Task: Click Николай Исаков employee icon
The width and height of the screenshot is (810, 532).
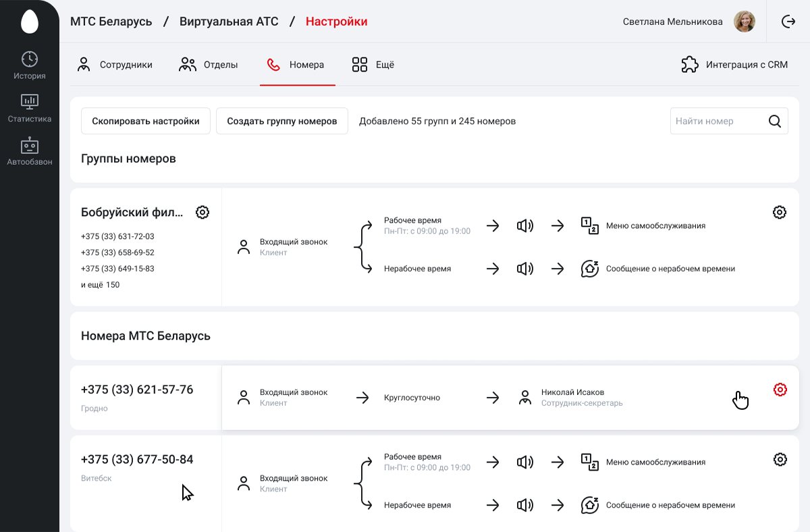Action: 525,398
